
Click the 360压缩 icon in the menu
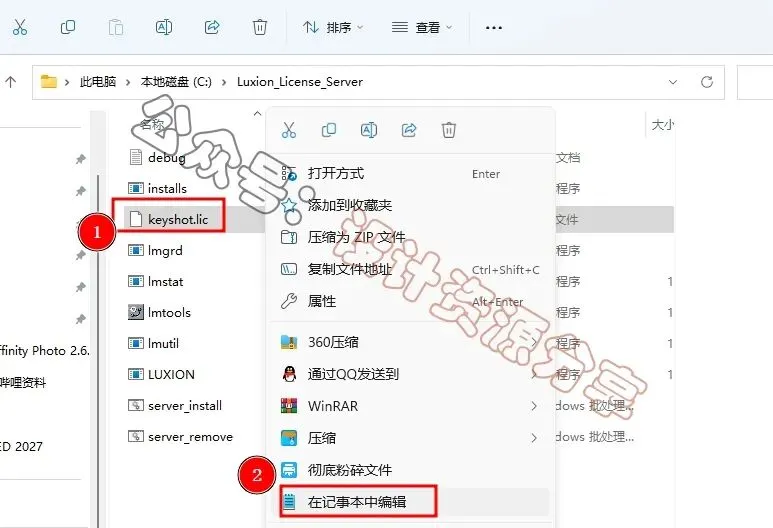point(289,342)
